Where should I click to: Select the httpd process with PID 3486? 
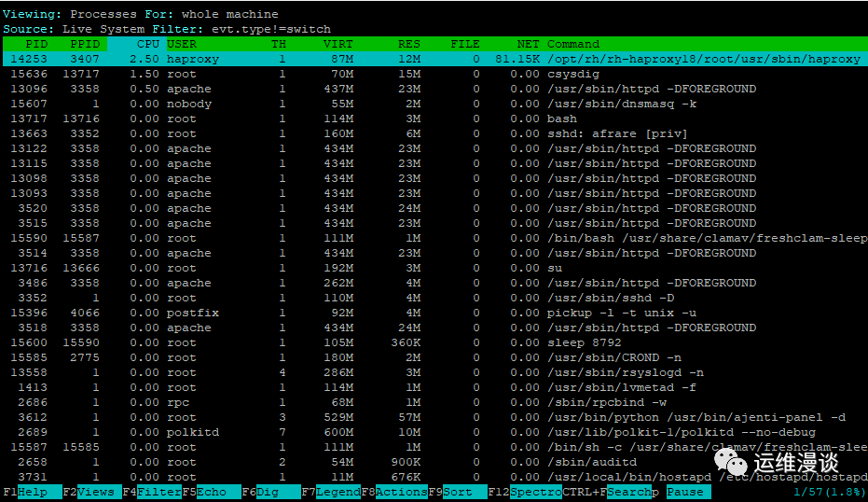pos(434,283)
